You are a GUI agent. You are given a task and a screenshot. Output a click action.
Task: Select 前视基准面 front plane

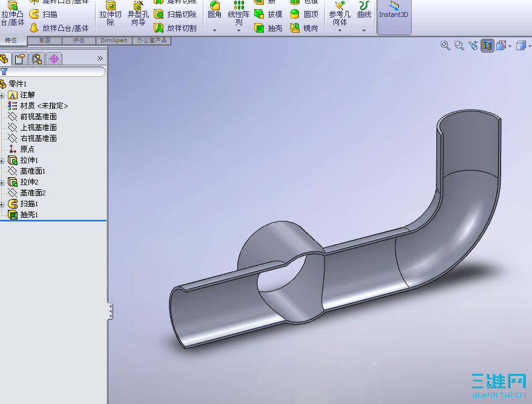(38, 117)
